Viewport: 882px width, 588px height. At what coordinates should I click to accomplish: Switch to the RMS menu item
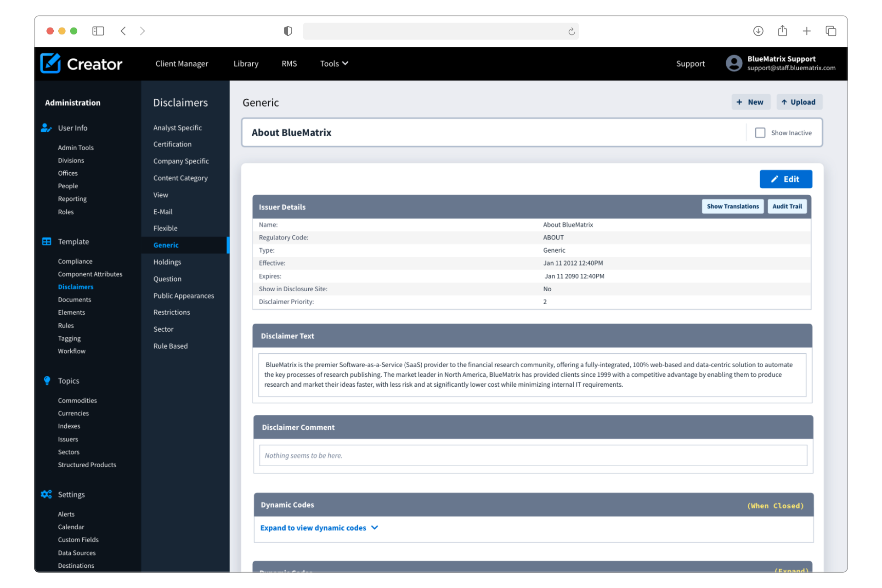[289, 63]
